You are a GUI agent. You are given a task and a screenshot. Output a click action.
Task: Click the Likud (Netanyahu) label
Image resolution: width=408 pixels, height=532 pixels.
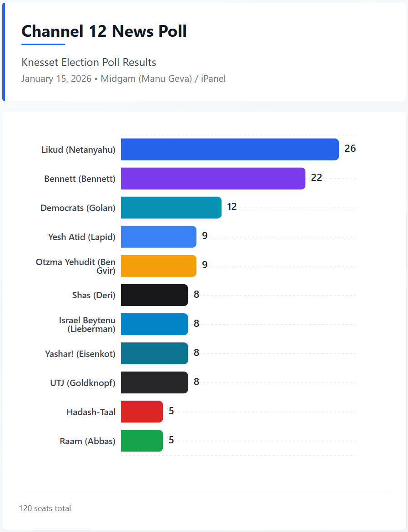pyautogui.click(x=78, y=150)
